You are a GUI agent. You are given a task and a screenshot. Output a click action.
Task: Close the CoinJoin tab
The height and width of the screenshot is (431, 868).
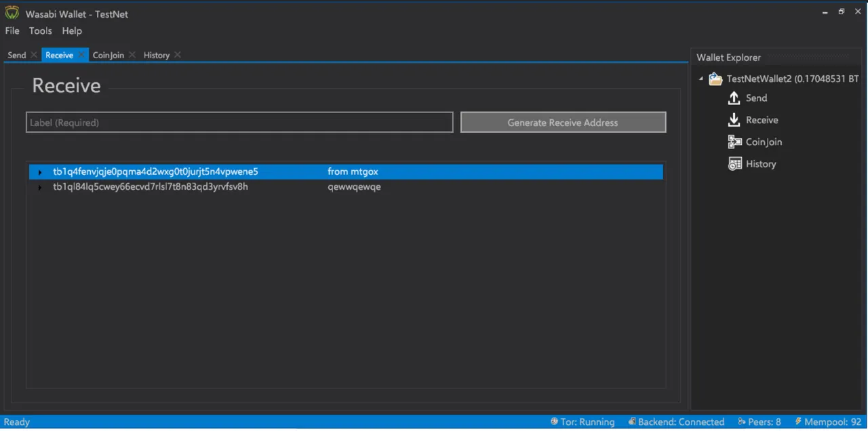132,55
